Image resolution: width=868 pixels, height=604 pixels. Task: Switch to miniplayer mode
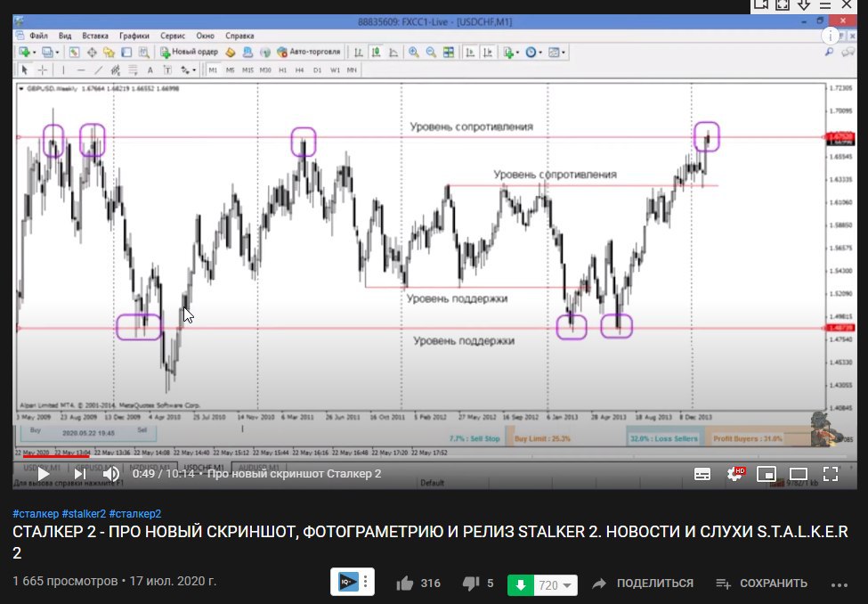767,474
